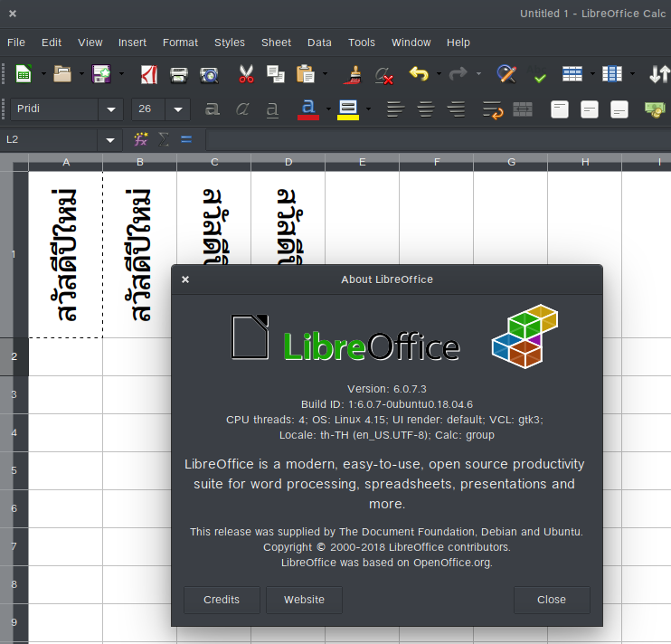Toggle Print Preview icon
The height and width of the screenshot is (644, 671).
(209, 75)
